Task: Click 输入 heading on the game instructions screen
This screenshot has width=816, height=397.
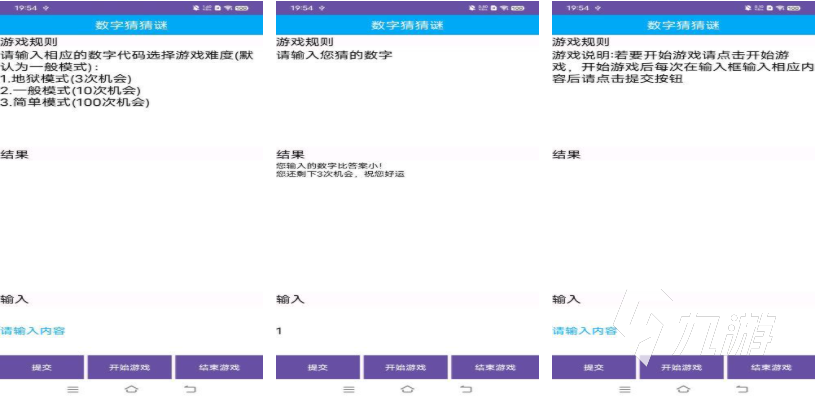Action: [x=566, y=299]
